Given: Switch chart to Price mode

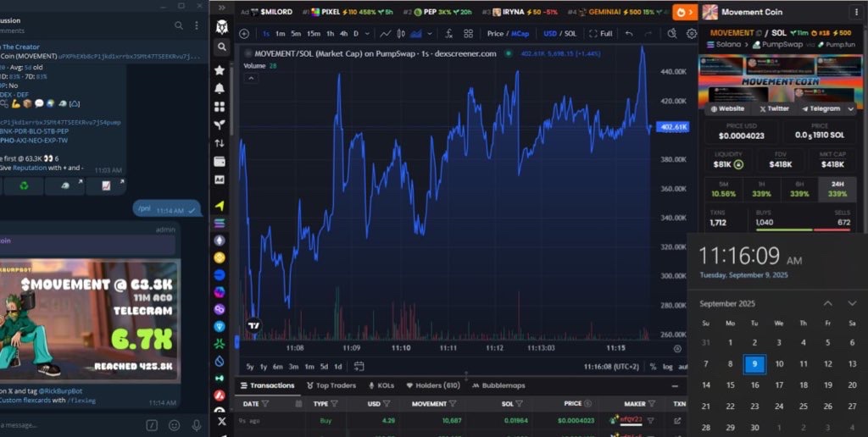Looking at the screenshot, I should click(x=495, y=34).
